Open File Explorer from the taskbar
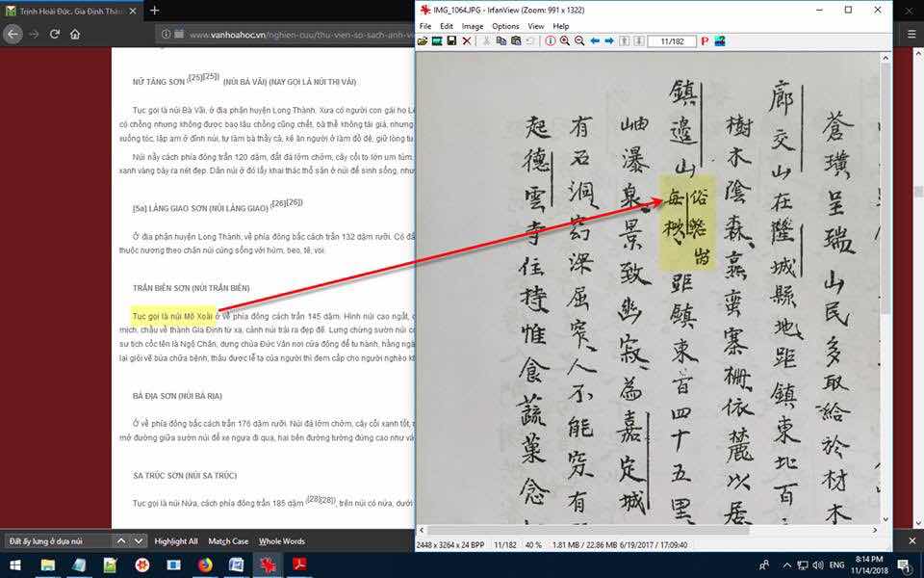Image resolution: width=924 pixels, height=578 pixels. 47,565
